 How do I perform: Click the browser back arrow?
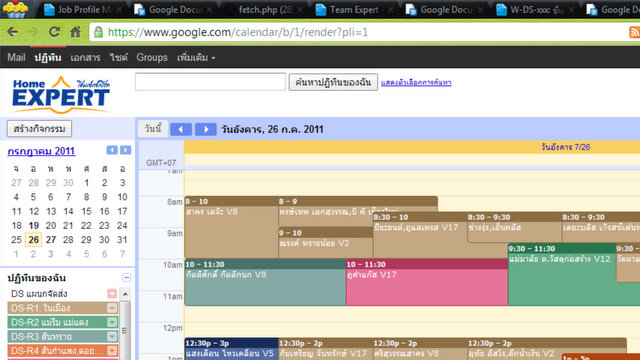point(12,32)
